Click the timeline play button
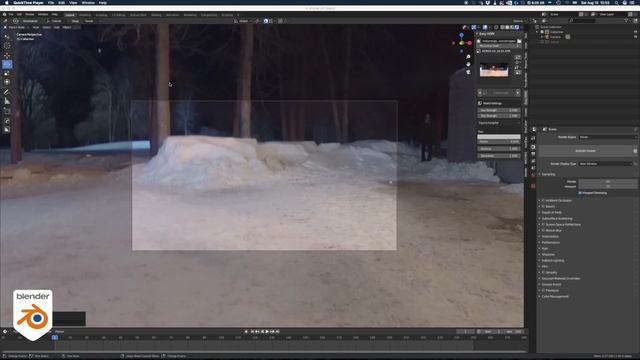The width and height of the screenshot is (640, 360). pyautogui.click(x=267, y=332)
